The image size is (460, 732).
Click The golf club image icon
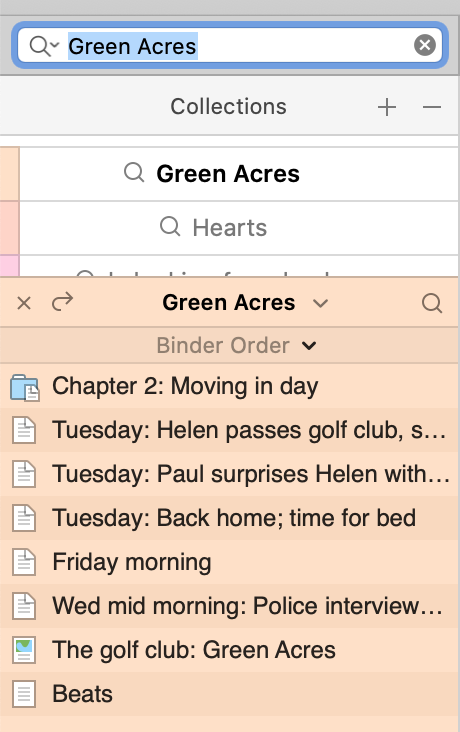click(x=24, y=650)
